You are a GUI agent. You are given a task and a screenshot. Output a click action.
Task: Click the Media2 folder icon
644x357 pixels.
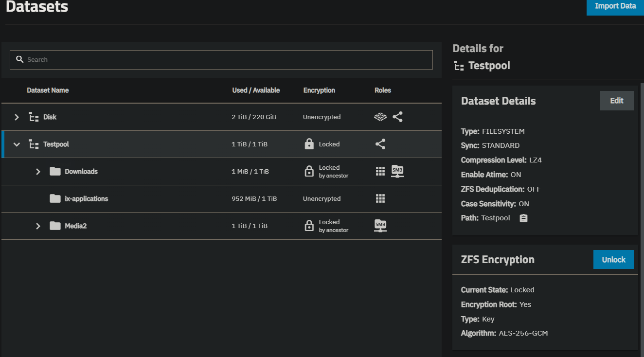55,226
